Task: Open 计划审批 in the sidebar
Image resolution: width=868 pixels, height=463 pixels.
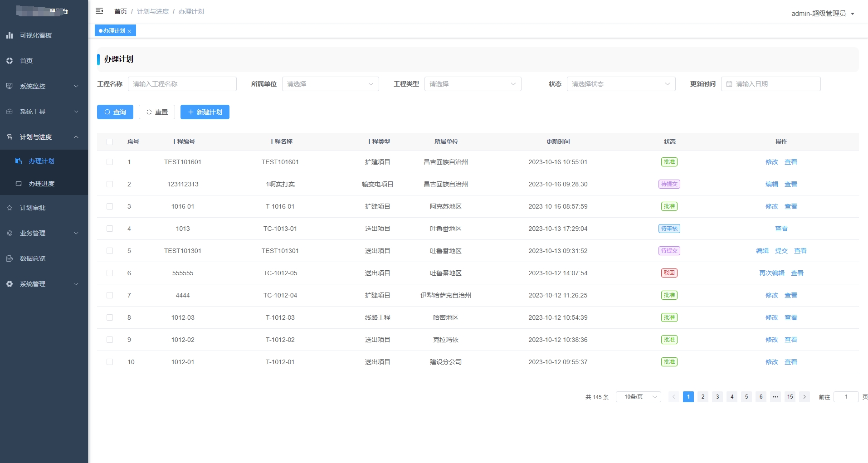Action: click(44, 208)
